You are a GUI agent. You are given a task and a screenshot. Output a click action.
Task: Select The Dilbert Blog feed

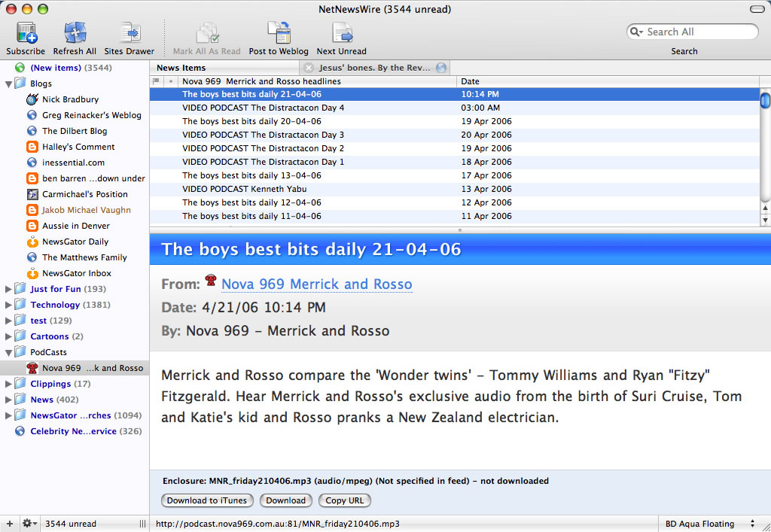(x=75, y=131)
